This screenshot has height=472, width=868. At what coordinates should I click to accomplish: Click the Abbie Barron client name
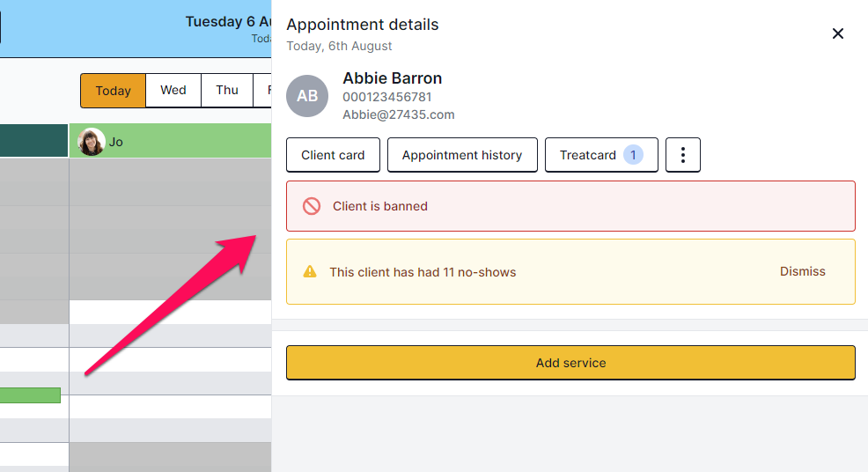coord(393,78)
